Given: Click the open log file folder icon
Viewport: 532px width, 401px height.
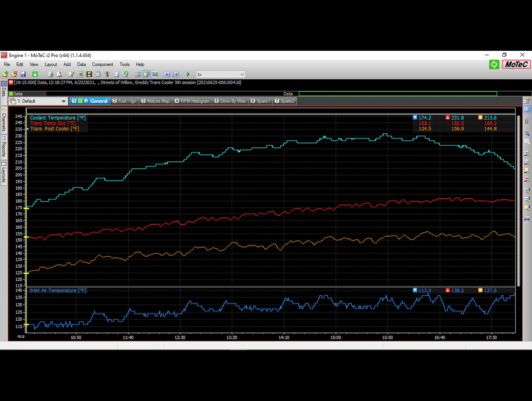Looking at the screenshot, I should [5, 74].
